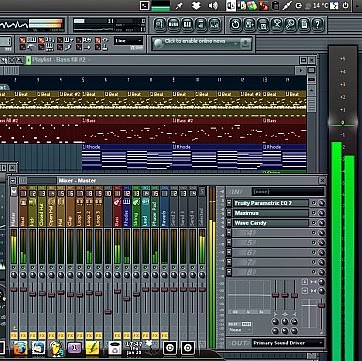Disable the Wave Candy effect slot LED
Screen dimensions: 362x361
pyautogui.click(x=313, y=223)
